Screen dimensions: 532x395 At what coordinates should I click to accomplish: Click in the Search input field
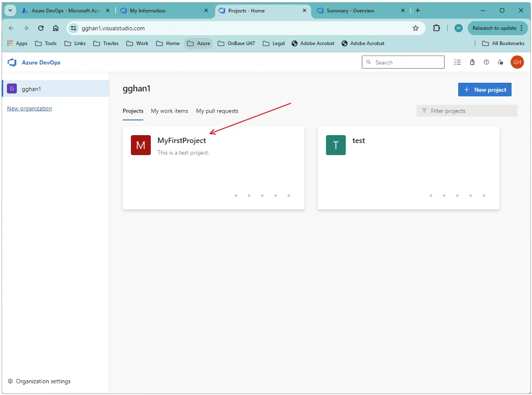tap(403, 62)
